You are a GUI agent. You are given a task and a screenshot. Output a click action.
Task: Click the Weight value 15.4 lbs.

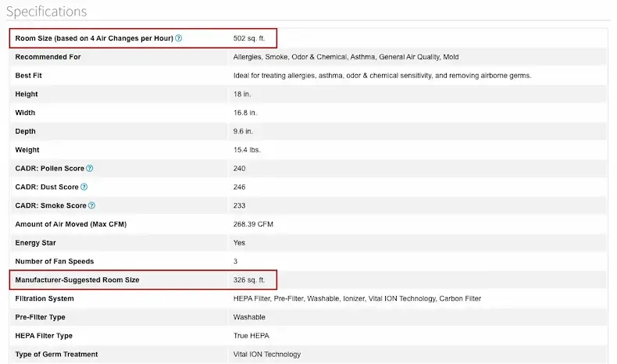point(247,150)
